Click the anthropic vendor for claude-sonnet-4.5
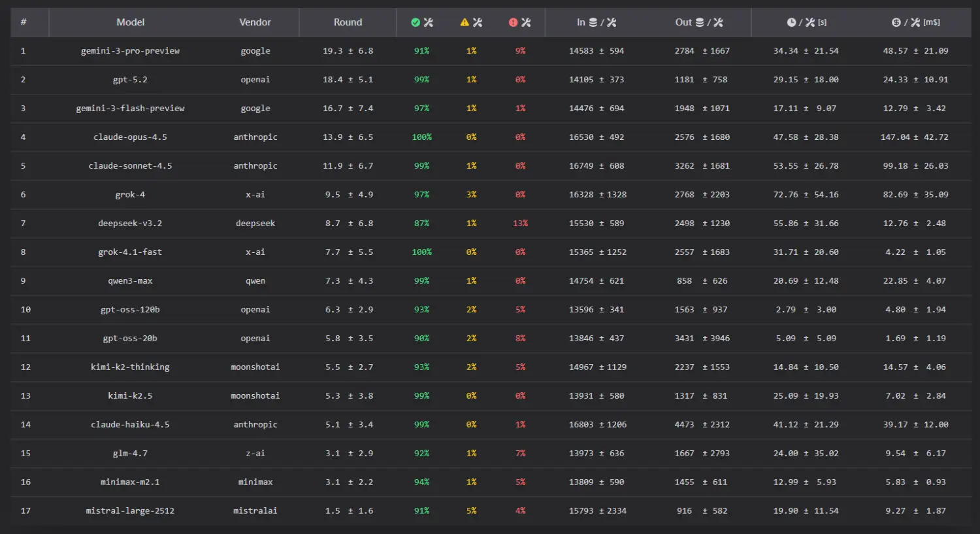This screenshot has height=534, width=980. [x=255, y=166]
